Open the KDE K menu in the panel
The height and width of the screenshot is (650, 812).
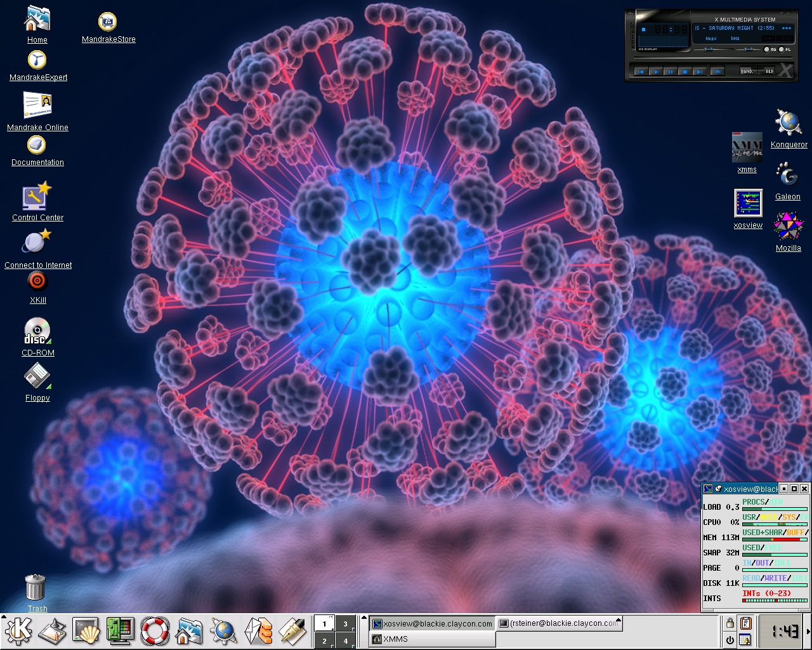tap(18, 631)
